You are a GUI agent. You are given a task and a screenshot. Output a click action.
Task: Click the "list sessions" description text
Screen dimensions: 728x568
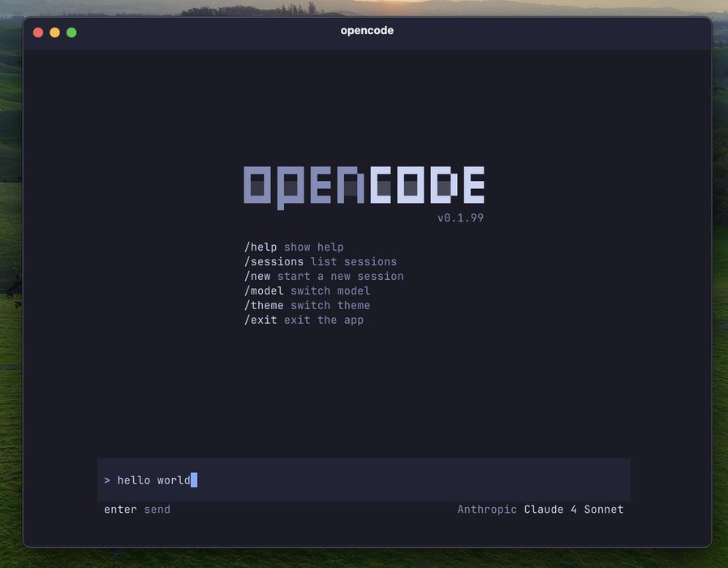coord(354,261)
